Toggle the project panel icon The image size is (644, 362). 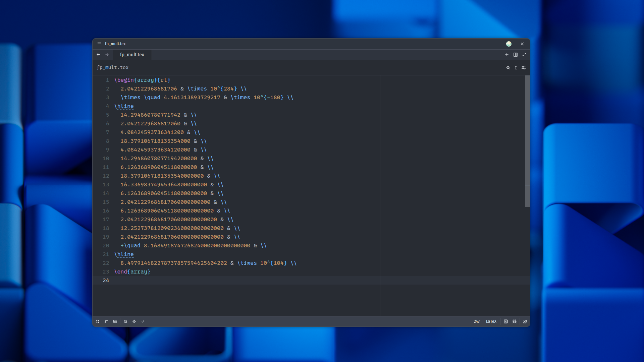tap(98, 321)
